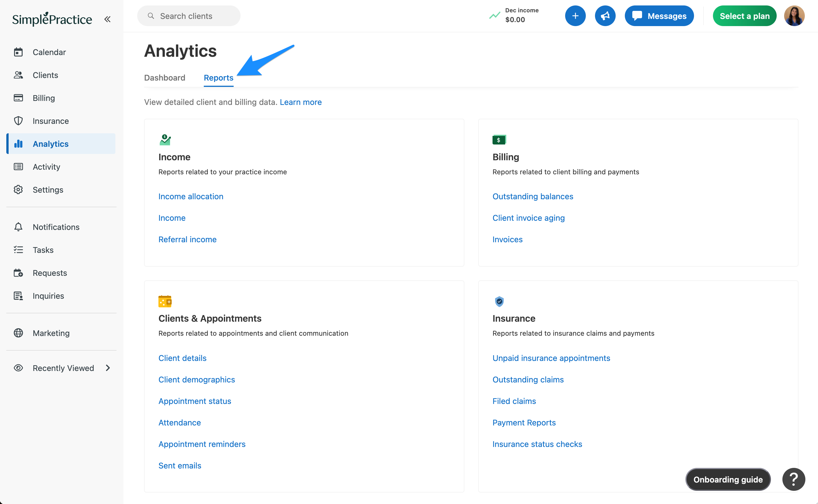The width and height of the screenshot is (818, 504).
Task: Click the Insurance shield icon
Action: (x=18, y=121)
